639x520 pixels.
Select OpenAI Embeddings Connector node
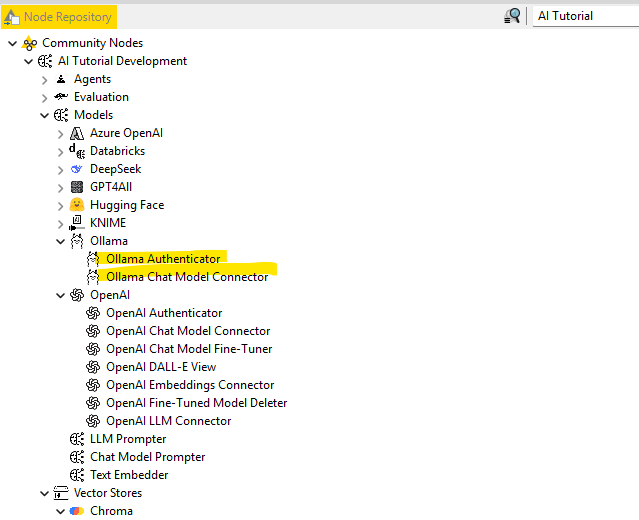(190, 385)
